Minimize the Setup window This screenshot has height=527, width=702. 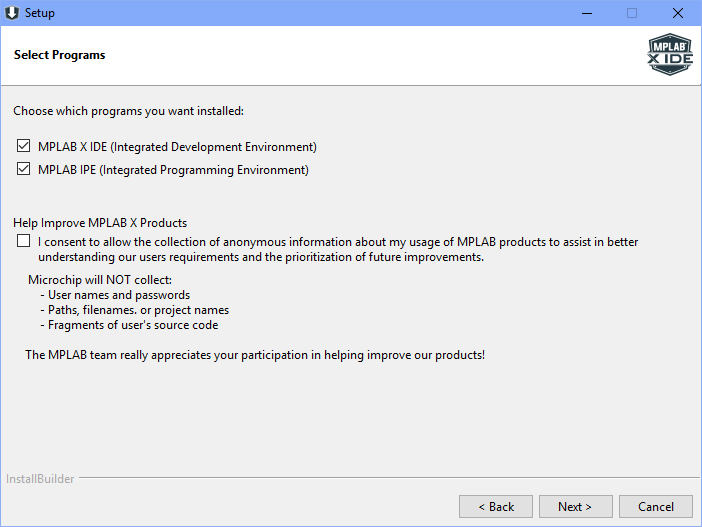pos(587,13)
